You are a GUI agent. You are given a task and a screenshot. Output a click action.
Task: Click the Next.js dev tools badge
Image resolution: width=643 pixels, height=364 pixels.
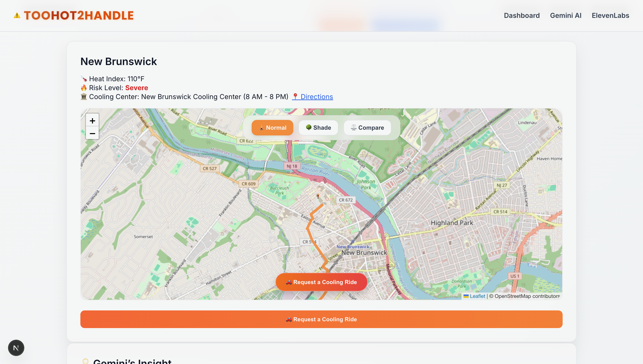[16, 347]
